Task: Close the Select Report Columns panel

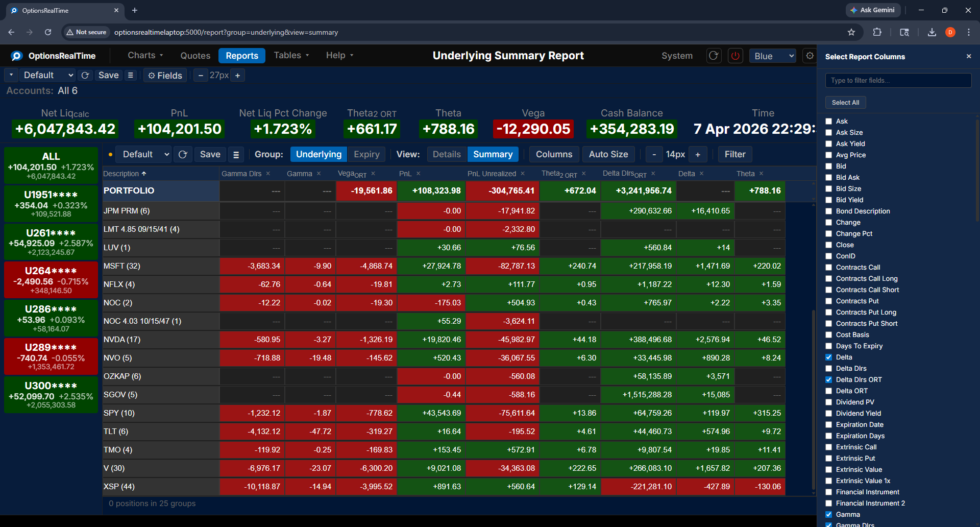Action: pos(969,56)
